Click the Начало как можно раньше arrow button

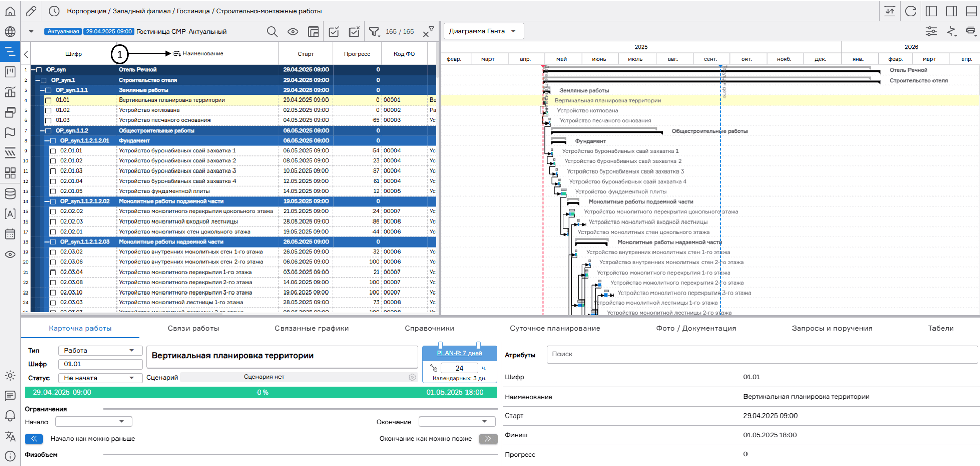tap(34, 439)
